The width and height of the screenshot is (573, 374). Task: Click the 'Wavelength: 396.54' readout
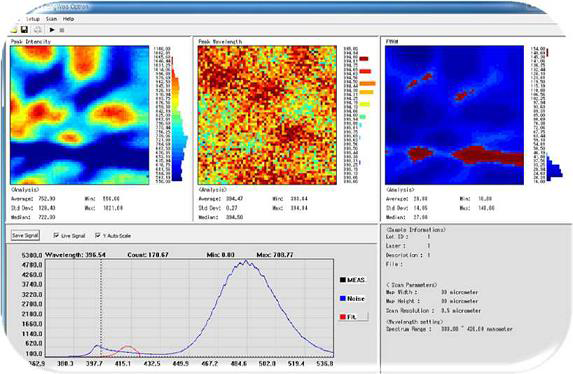pos(75,254)
